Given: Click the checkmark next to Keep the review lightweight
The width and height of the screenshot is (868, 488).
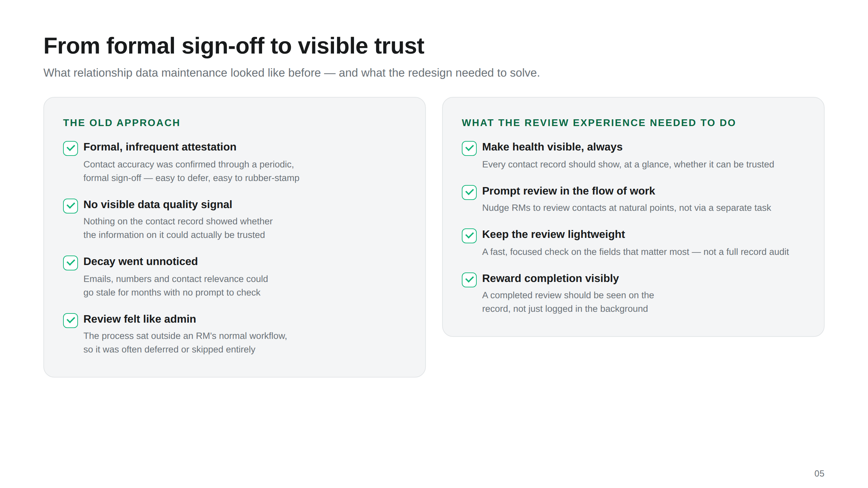Looking at the screenshot, I should click(469, 236).
